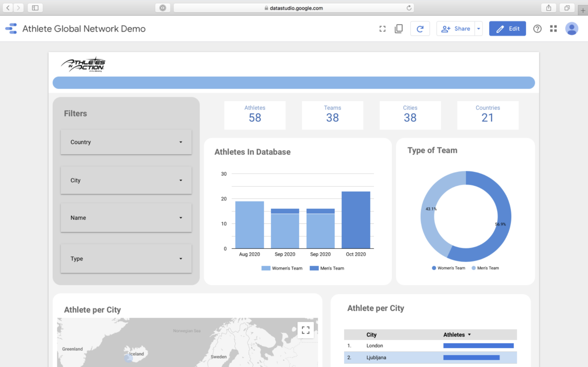Toggle Women's Team in bar chart legend
The width and height of the screenshot is (588, 367).
(x=282, y=268)
